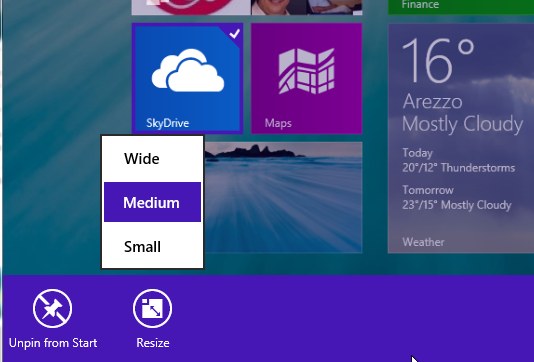Open the Finance tile
This screenshot has height=362, width=534.
click(461, 7)
